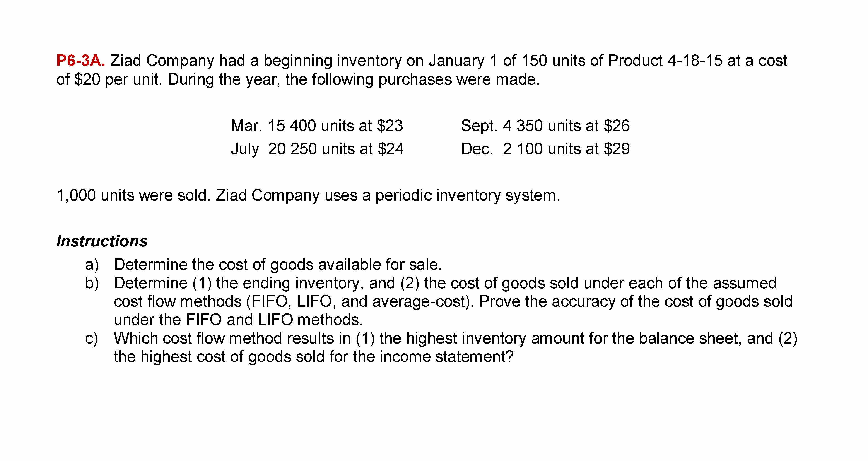Click the list marker "c)"

coord(92,338)
